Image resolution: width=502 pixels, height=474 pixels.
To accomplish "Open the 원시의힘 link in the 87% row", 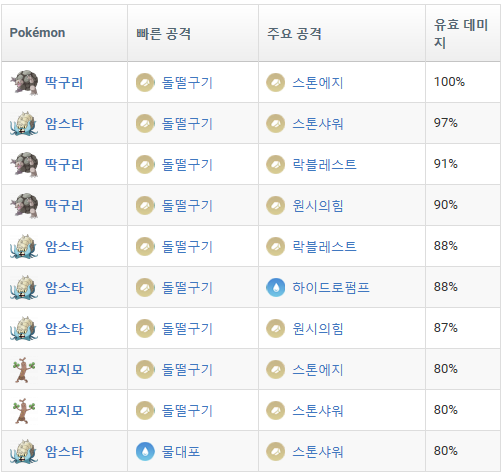I will [x=318, y=328].
